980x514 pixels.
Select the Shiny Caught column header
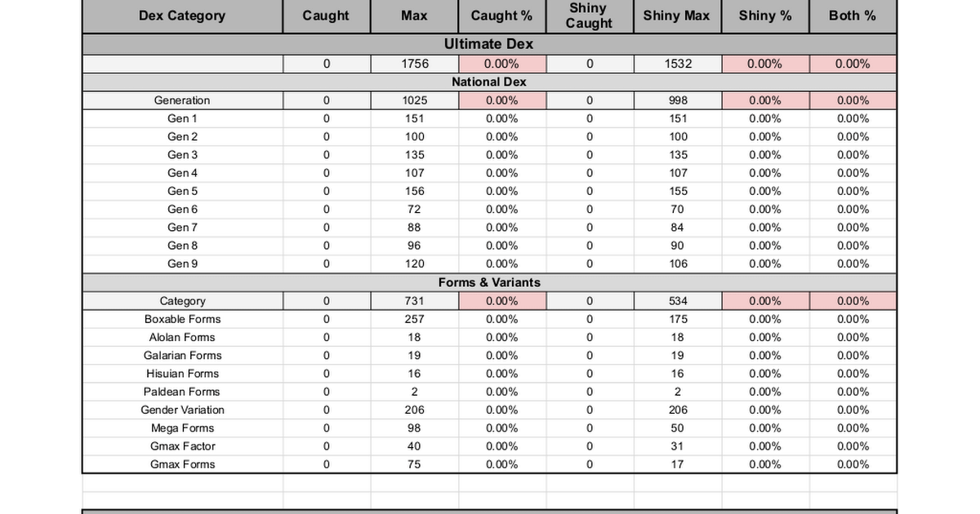click(x=589, y=16)
